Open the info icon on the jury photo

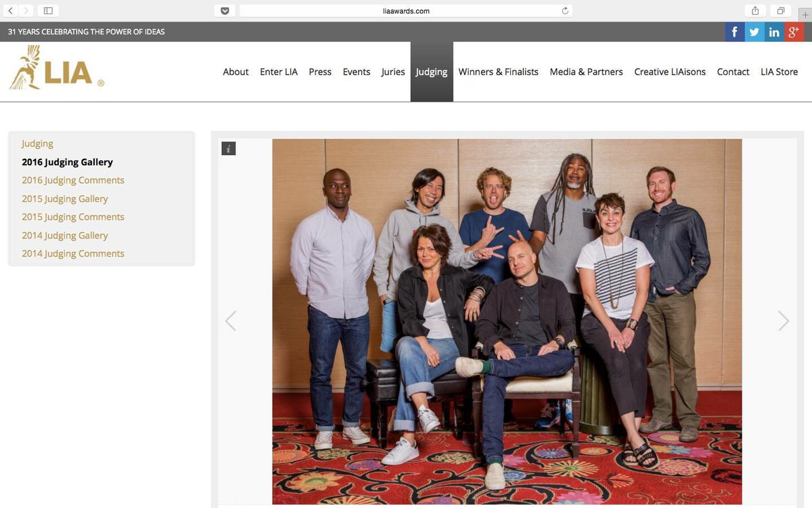pyautogui.click(x=228, y=148)
